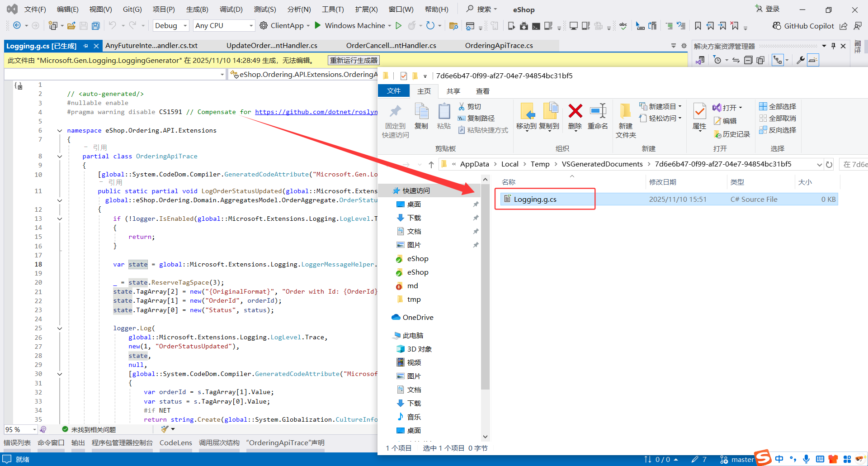Open the 查看 tab in Explorer ribbon
The image size is (868, 466).
482,91
